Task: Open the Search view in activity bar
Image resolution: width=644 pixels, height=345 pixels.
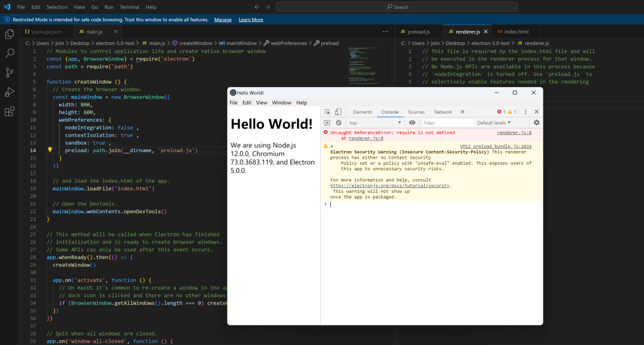Action: coord(10,53)
